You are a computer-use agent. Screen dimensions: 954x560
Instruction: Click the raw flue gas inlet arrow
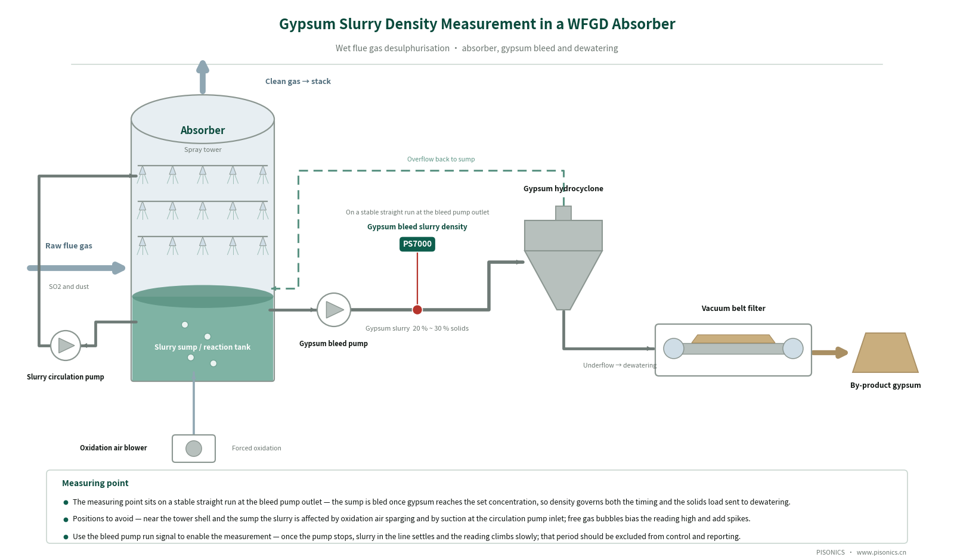coord(76,268)
